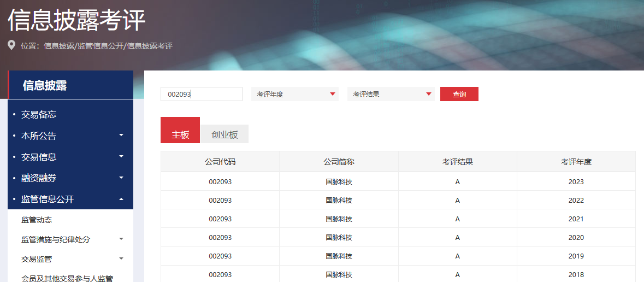This screenshot has height=282, width=644.
Task: Open 考评结果 dropdown
Action: pyautogui.click(x=391, y=94)
